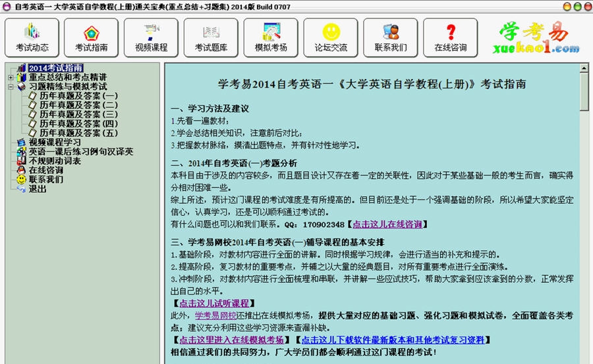Follow the 点击这儿在线咨询 link
The width and height of the screenshot is (593, 364).
[387, 224]
